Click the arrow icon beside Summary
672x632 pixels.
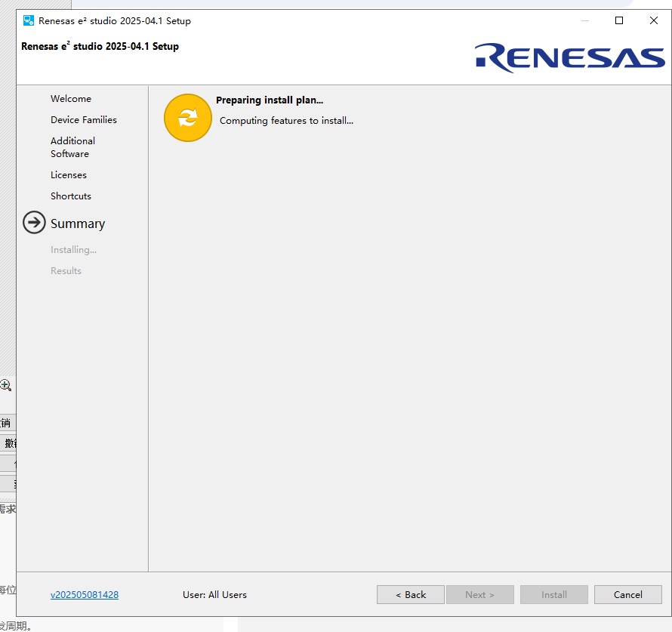pyautogui.click(x=34, y=223)
